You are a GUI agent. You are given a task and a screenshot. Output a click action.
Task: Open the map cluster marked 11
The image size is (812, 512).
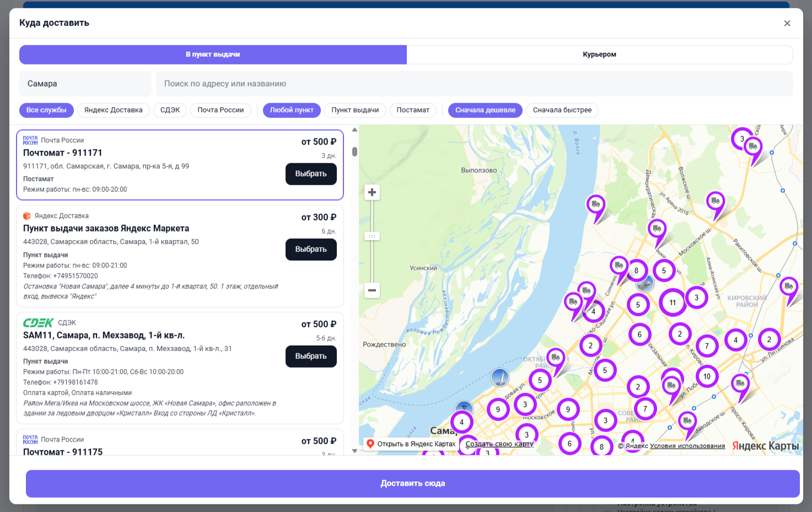click(673, 303)
